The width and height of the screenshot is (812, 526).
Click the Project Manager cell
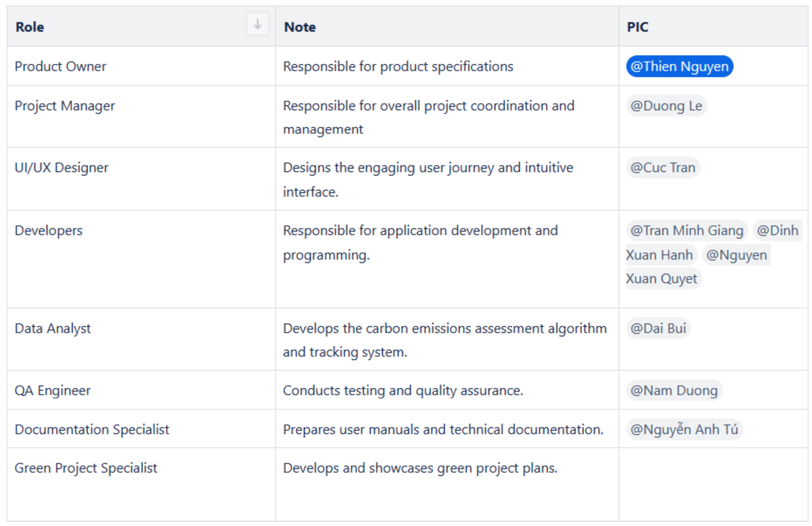pyautogui.click(x=65, y=106)
